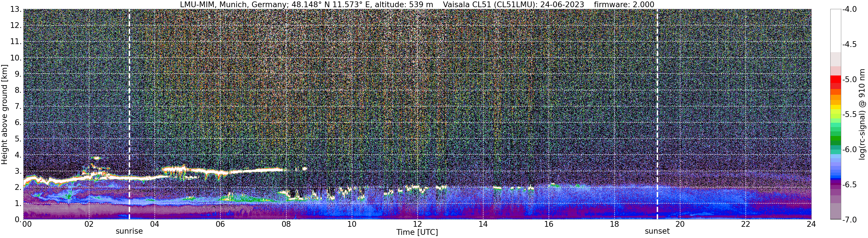Click the '9.' height axis tick label

(18, 74)
